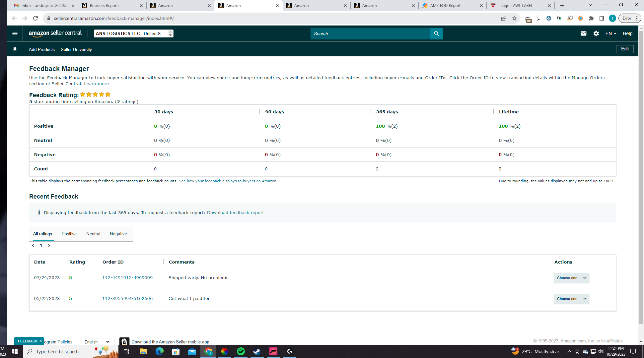The image size is (644, 358).
Task: Switch to the Positive feedback tab
Action: 69,234
